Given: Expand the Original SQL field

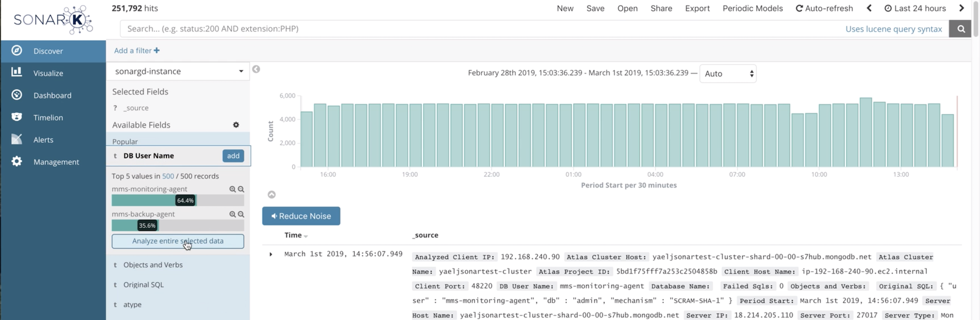Looking at the screenshot, I should coord(143,285).
